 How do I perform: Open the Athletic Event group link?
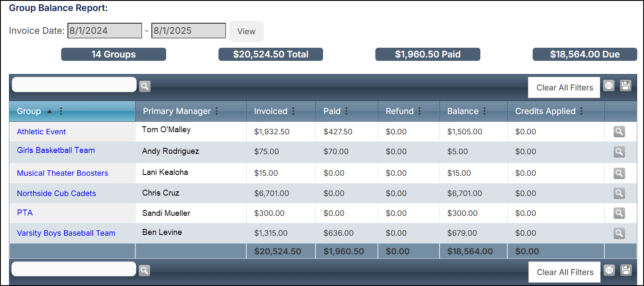(41, 132)
